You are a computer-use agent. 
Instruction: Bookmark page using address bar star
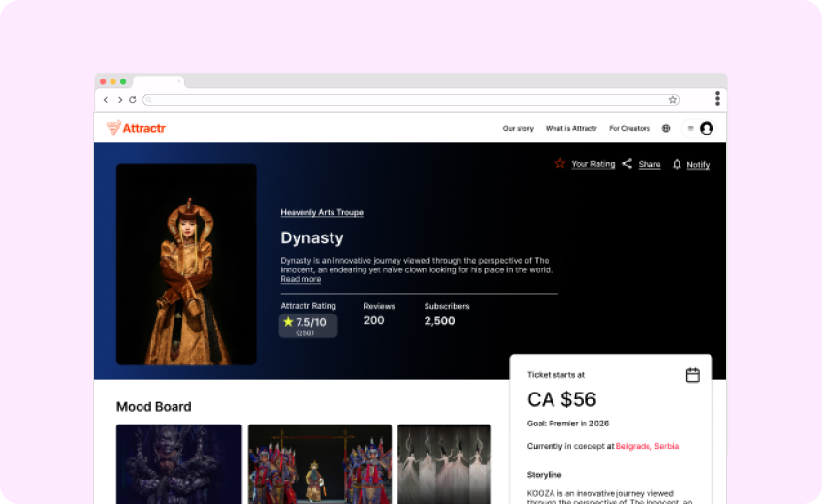[x=672, y=100]
